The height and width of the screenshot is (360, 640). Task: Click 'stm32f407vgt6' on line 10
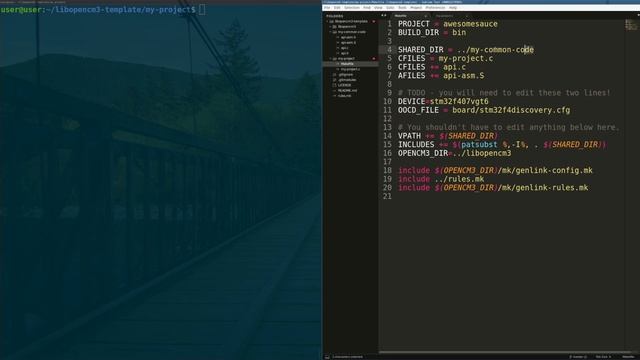[x=459, y=102]
